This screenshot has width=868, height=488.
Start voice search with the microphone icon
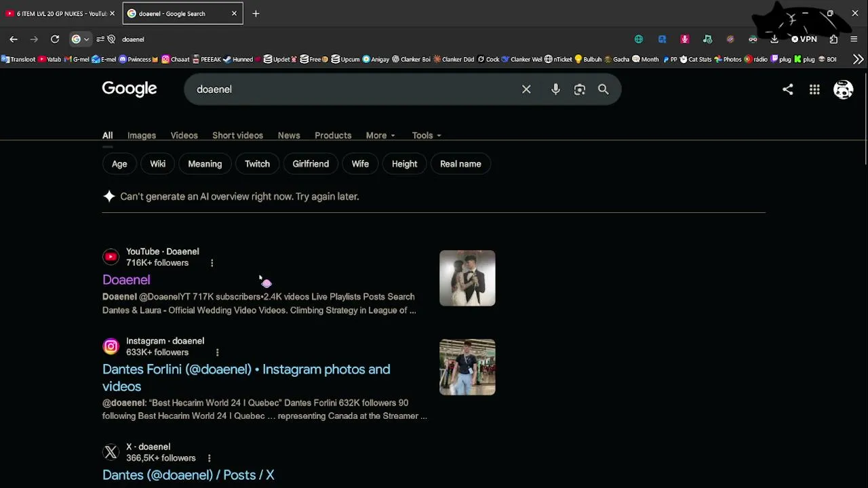click(x=555, y=89)
